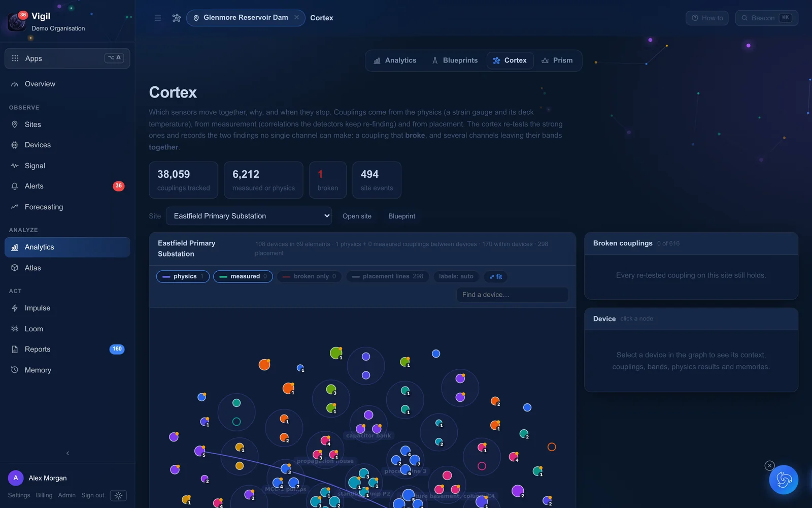
Task: Open the Eastfield Primary Substation site dropdown
Action: click(x=249, y=216)
